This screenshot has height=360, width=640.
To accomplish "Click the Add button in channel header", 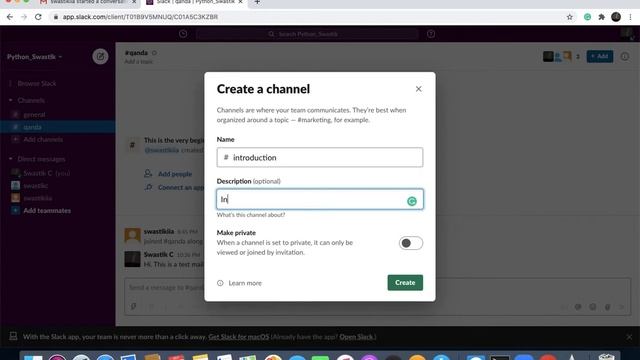I will [600, 56].
